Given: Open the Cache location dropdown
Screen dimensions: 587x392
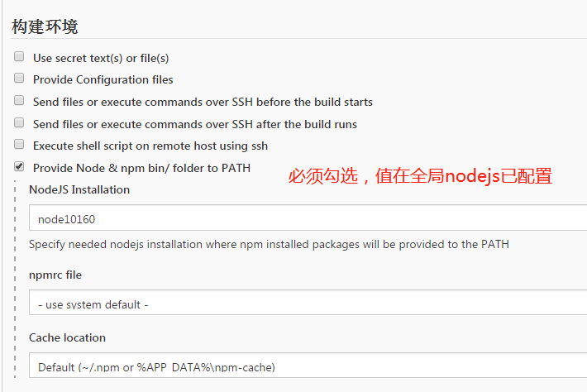Looking at the screenshot, I should tap(308, 366).
